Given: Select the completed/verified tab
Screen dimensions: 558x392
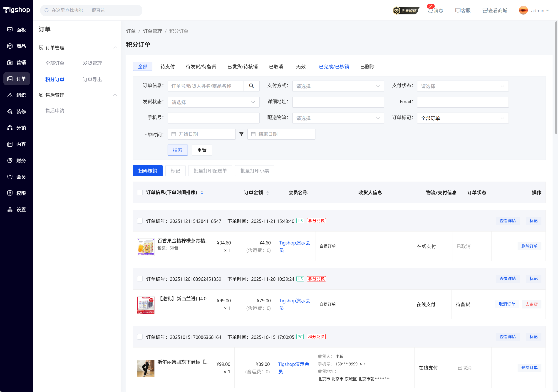Looking at the screenshot, I should point(334,67).
